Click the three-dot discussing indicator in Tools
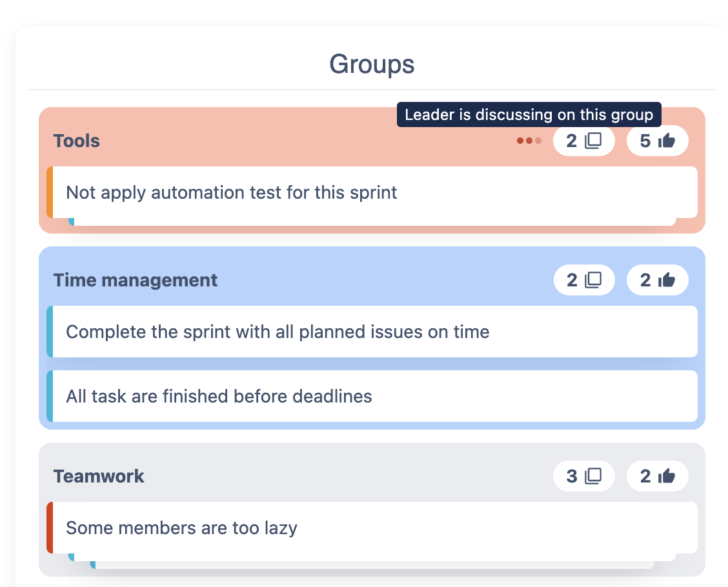Viewport: 728px width, 587px height. pyautogui.click(x=529, y=141)
